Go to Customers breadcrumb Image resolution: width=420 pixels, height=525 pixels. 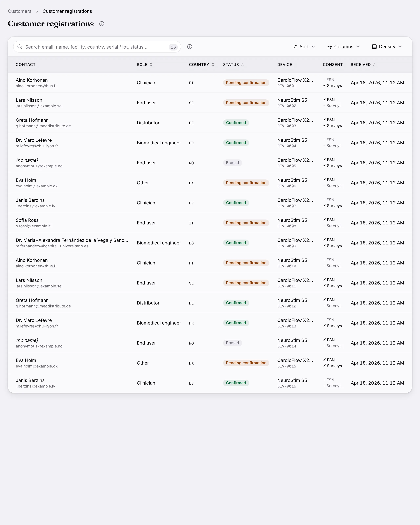pos(20,11)
